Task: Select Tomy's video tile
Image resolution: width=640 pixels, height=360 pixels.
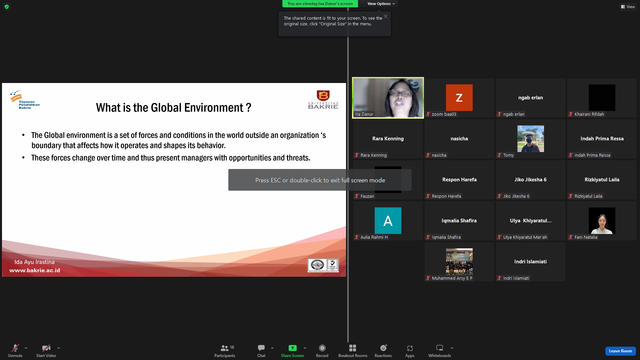Action: point(531,139)
